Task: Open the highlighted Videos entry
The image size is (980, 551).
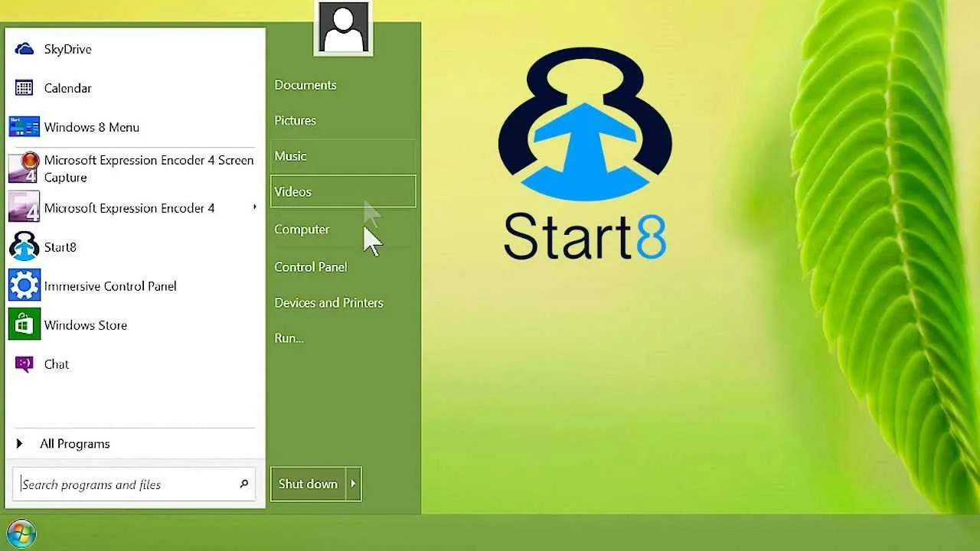Action: (343, 191)
